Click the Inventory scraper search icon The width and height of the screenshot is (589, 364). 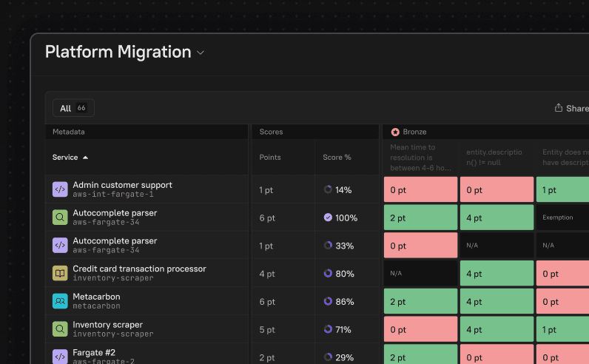[x=60, y=329]
